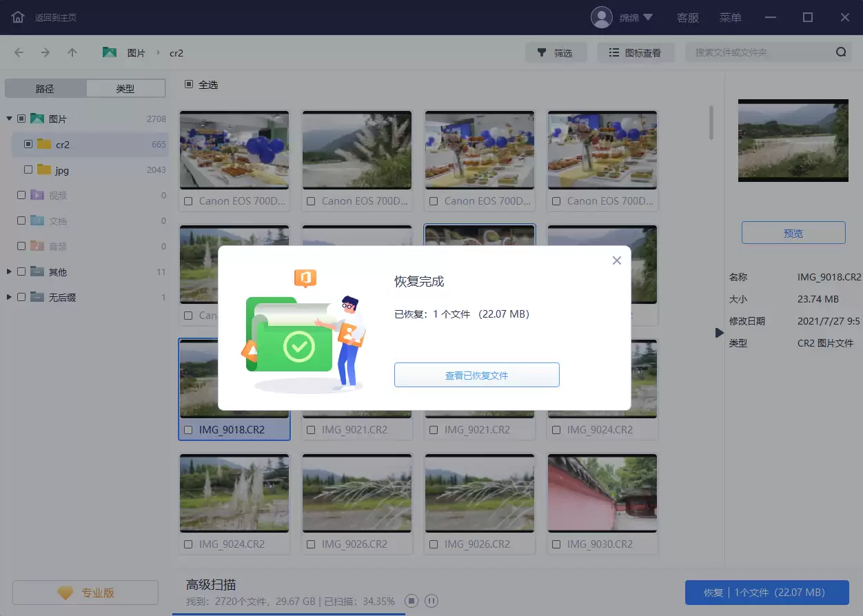The height and width of the screenshot is (616, 863).
Task: Click the search magnifier icon
Action: click(x=841, y=51)
